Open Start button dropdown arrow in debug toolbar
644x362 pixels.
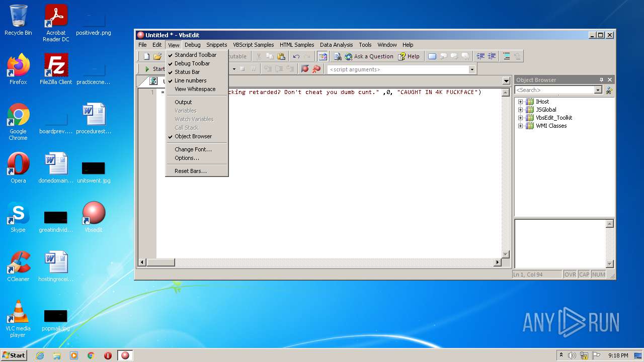(x=234, y=69)
